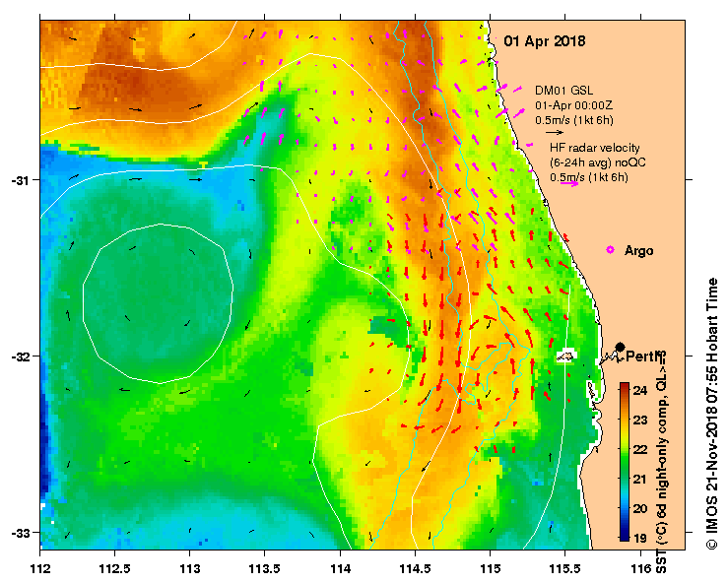Viewport: 728px width, 583px height.
Task: Click the longitude label 112
Action: tap(40, 568)
